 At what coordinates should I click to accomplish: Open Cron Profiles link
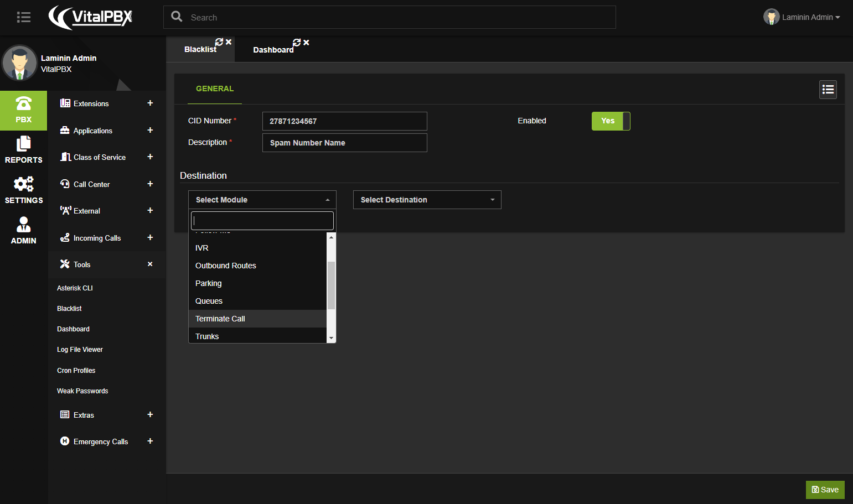76,371
